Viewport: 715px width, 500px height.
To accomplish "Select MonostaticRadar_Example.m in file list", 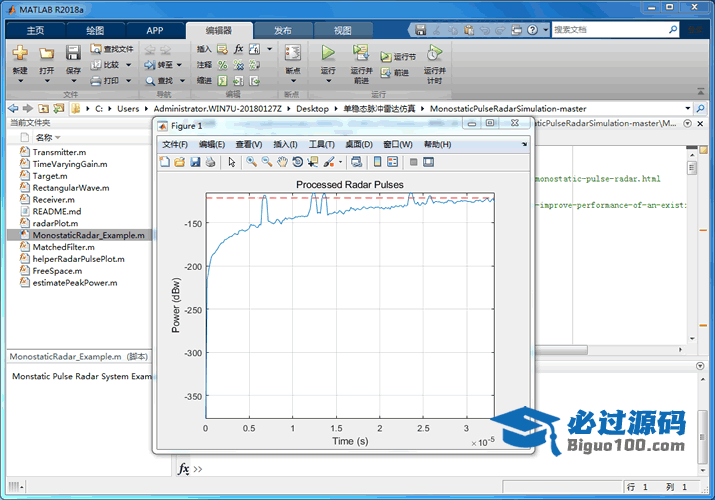I will click(88, 235).
